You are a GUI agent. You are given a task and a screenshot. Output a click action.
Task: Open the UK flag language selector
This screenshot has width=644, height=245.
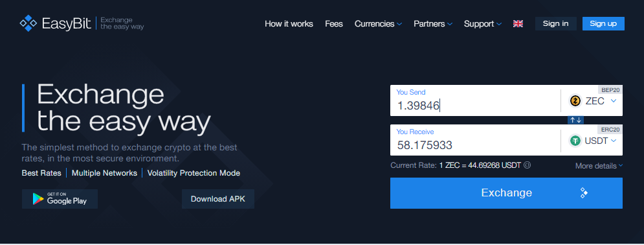point(518,24)
